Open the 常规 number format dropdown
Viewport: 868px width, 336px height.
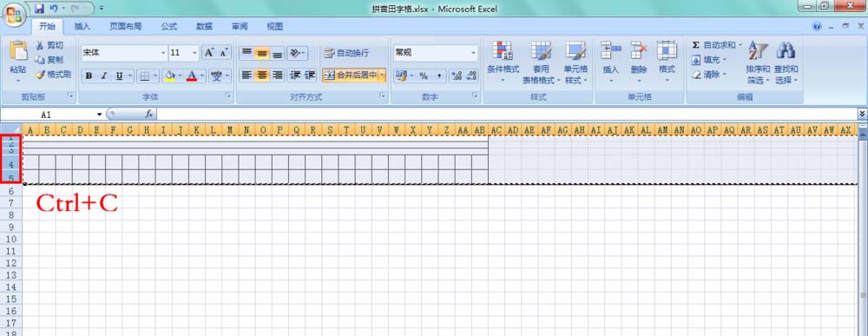pyautogui.click(x=474, y=53)
